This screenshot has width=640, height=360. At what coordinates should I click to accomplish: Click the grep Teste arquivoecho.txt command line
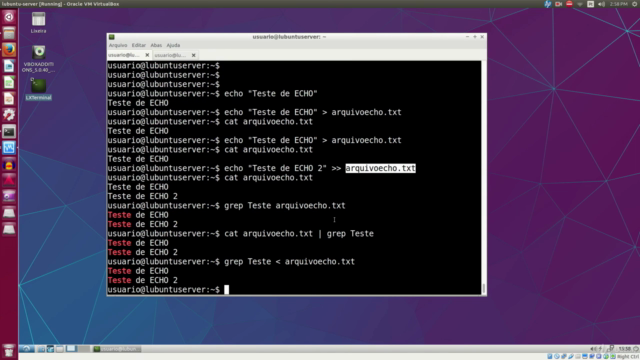coord(227,205)
